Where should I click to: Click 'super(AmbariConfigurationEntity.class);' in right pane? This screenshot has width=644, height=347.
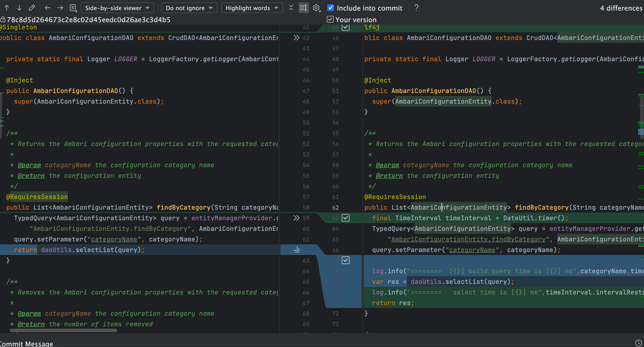[x=447, y=101]
